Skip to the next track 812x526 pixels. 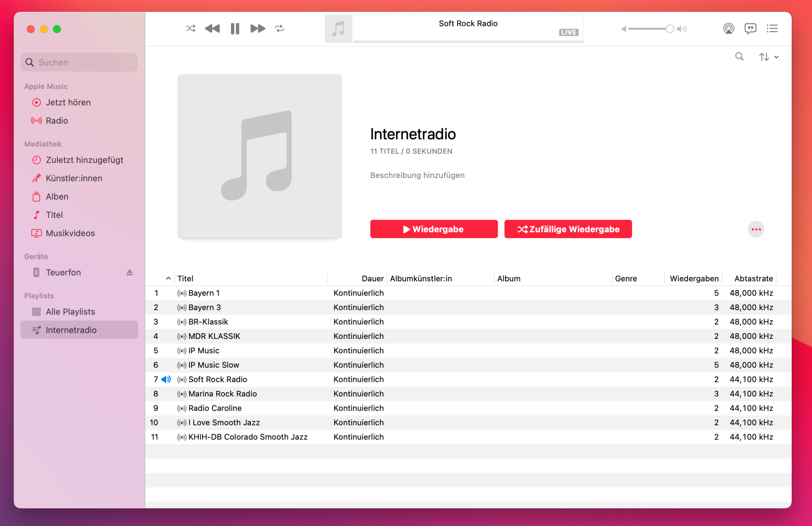click(x=257, y=28)
